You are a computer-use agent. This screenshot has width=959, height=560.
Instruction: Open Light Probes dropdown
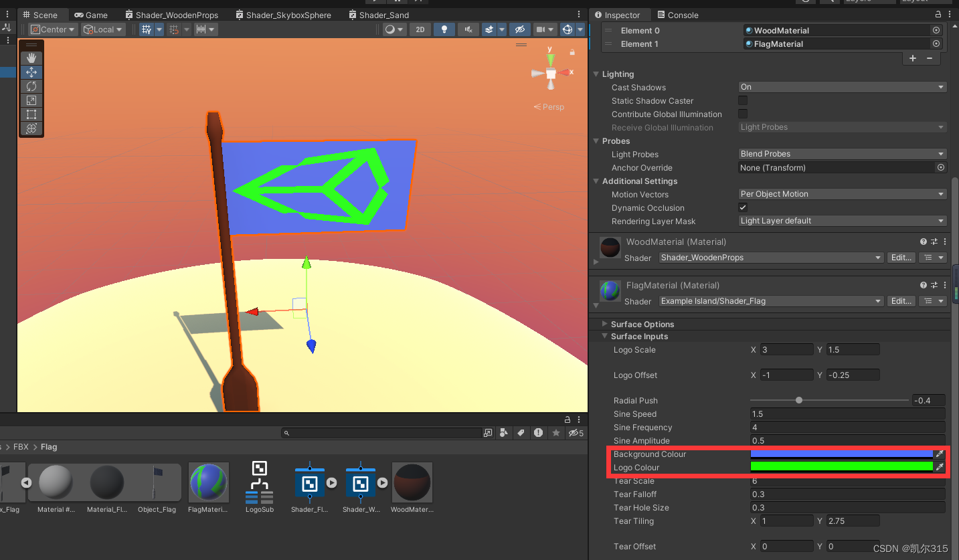pyautogui.click(x=842, y=154)
